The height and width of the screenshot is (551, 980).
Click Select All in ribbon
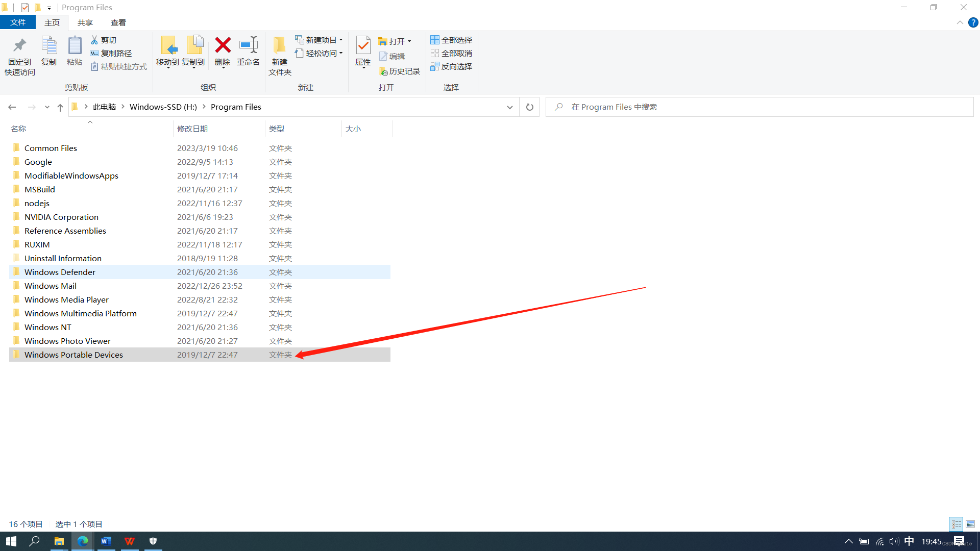(451, 40)
